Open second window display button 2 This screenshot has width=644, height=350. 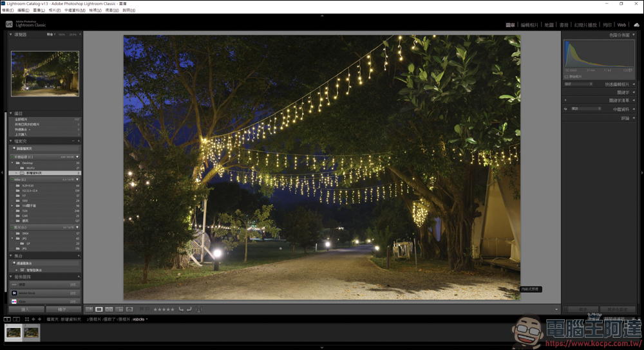point(17,319)
